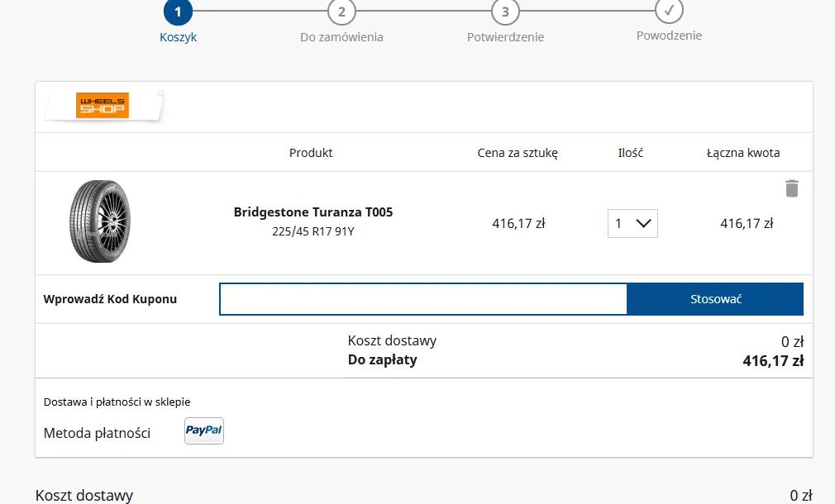The width and height of the screenshot is (835, 504).
Task: Click the Produkt column header
Action: [x=311, y=153]
